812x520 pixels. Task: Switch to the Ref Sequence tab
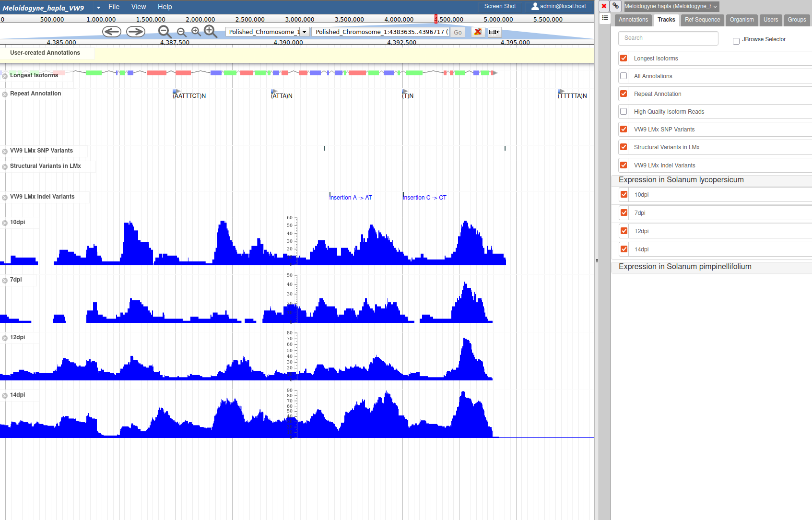point(702,20)
